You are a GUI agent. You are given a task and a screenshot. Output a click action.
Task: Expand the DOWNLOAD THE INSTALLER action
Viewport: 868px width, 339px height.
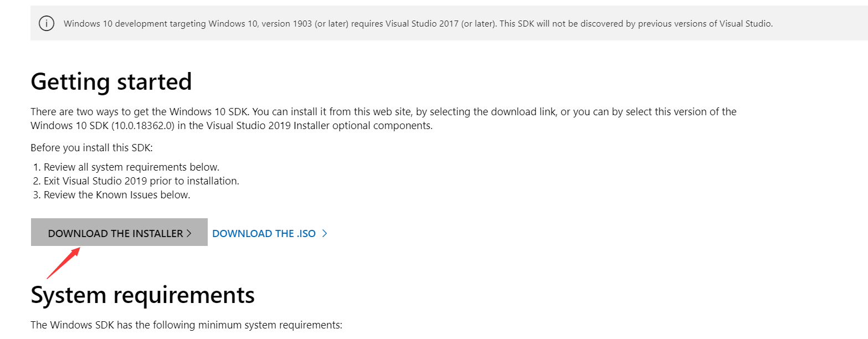click(x=119, y=233)
